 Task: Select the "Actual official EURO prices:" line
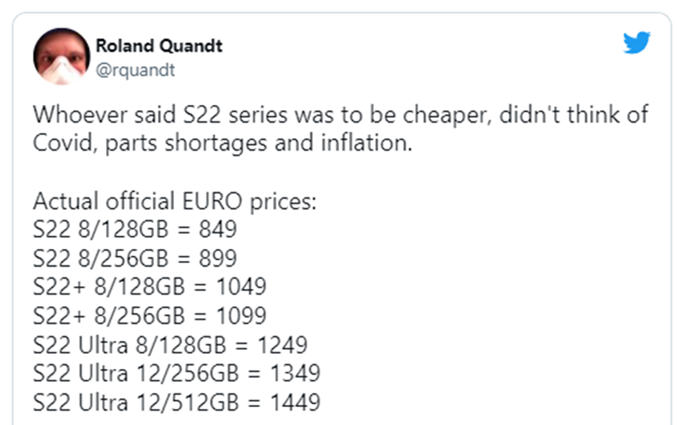coord(175,201)
